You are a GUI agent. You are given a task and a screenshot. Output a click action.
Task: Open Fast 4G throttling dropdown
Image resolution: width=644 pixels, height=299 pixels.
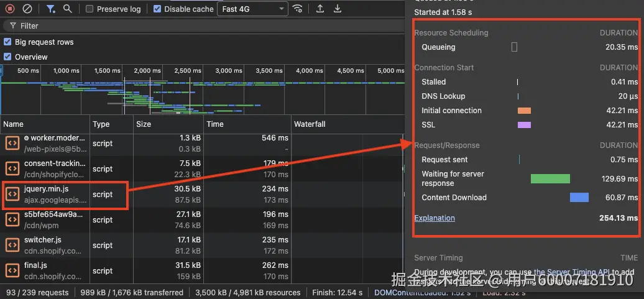tap(252, 9)
